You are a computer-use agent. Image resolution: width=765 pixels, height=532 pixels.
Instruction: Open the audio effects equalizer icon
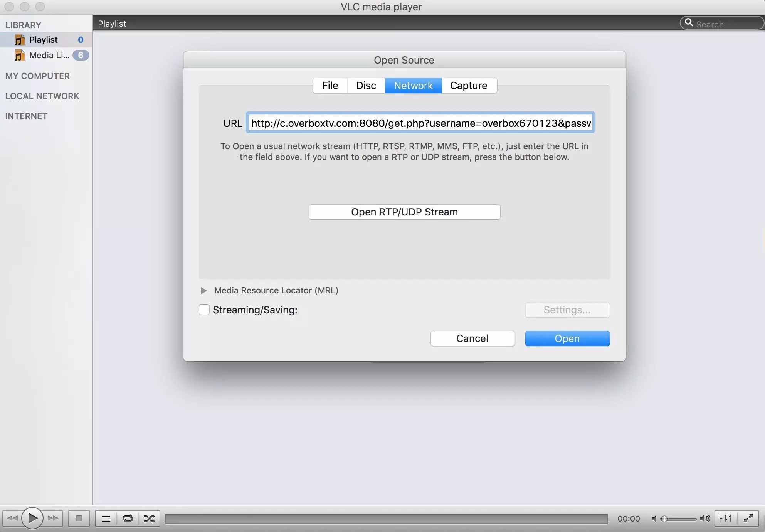click(x=725, y=518)
